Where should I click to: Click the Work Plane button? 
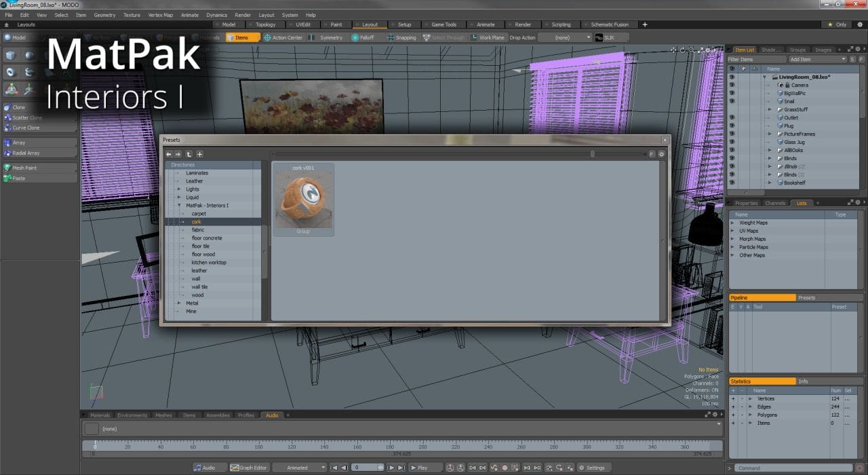[x=488, y=37]
